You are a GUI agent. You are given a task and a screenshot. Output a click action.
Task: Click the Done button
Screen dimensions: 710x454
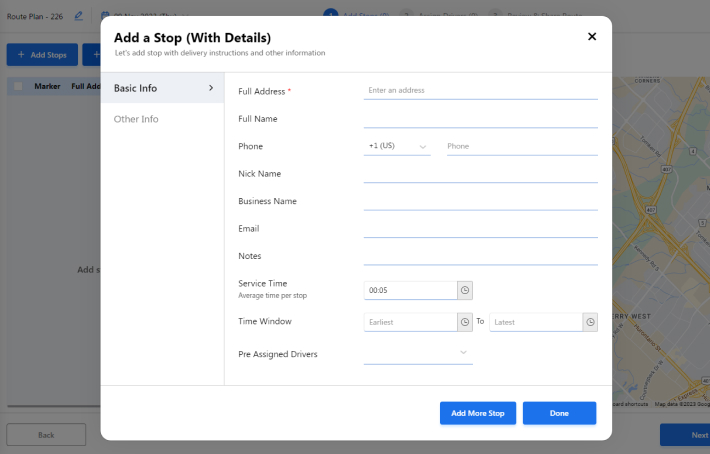click(x=559, y=413)
